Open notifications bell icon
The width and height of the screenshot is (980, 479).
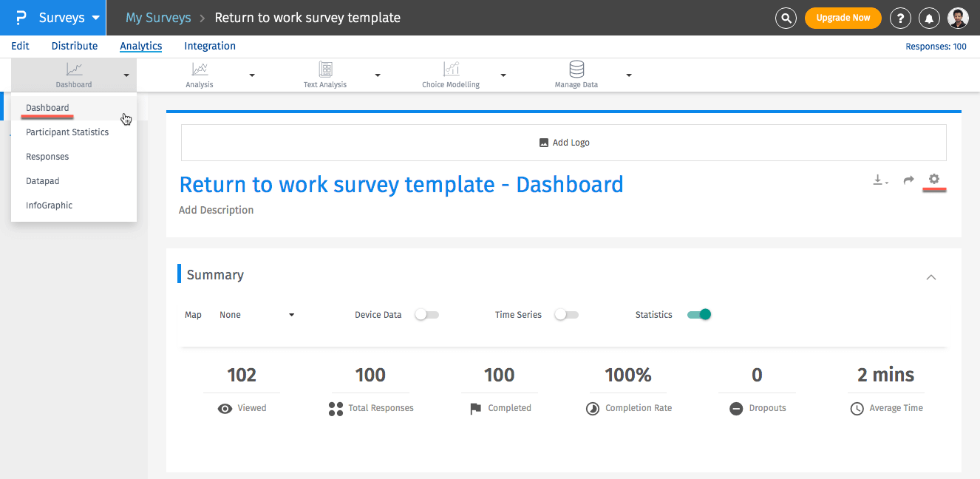tap(928, 18)
